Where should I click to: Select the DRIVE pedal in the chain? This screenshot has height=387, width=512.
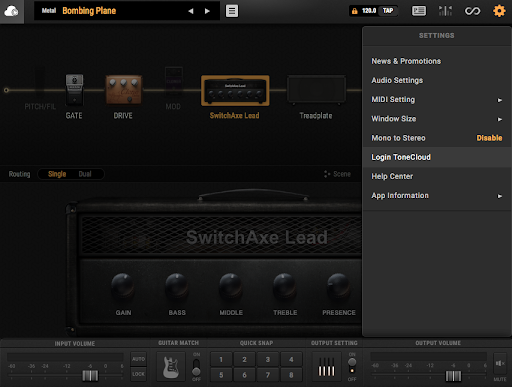[x=124, y=90]
